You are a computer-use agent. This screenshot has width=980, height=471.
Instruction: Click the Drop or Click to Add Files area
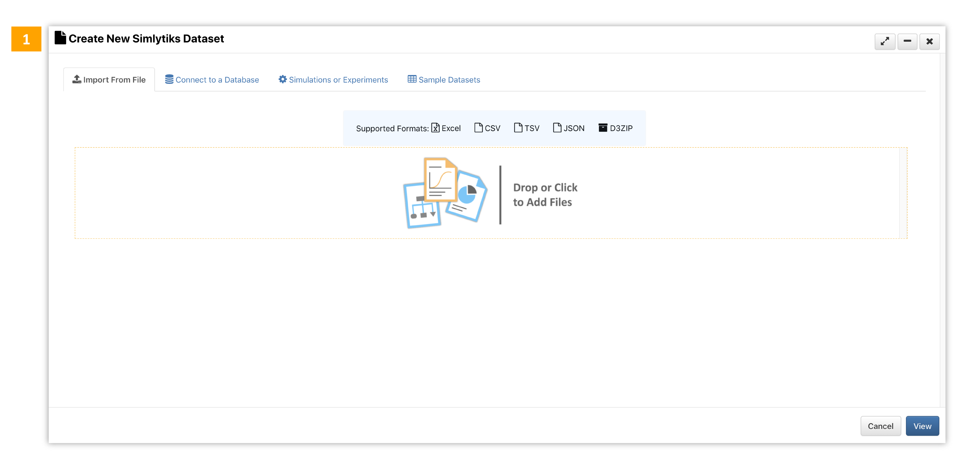(x=491, y=193)
